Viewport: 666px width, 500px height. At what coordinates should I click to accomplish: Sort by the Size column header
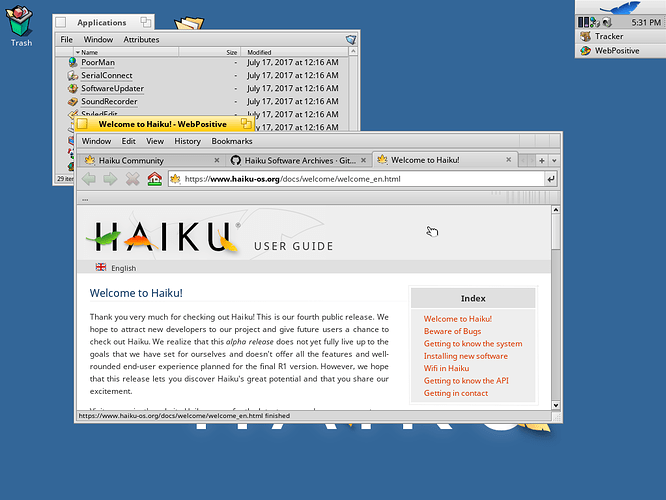pos(210,52)
